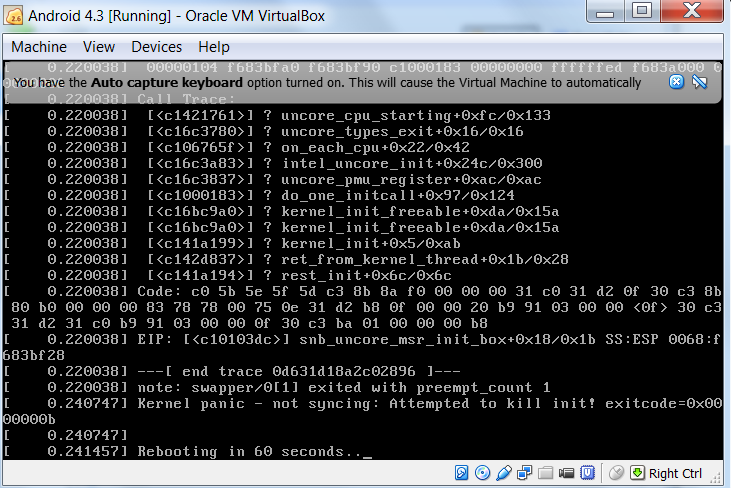Open the Machine menu
Image resolution: width=731 pixels, height=488 pixels.
tap(39, 47)
